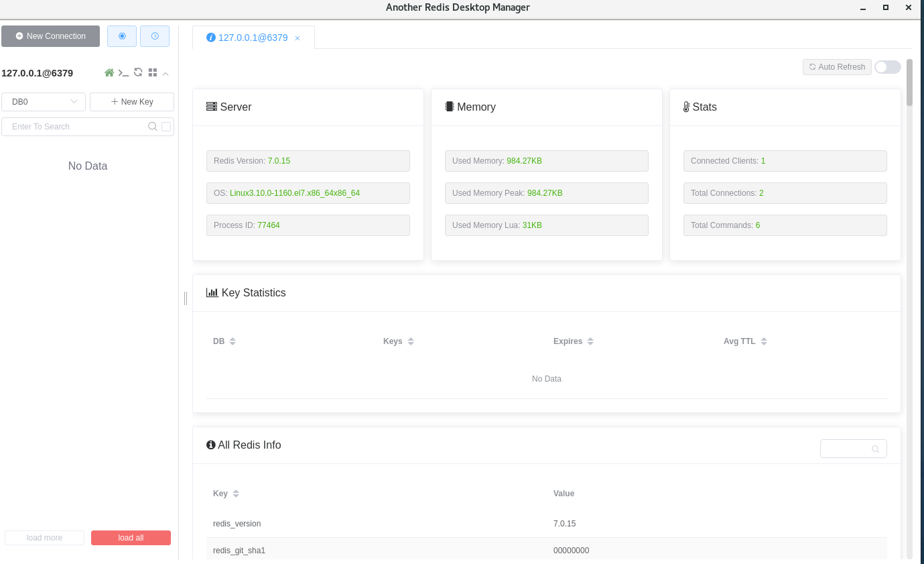924x564 pixels.
Task: Open the DB0 database dropdown
Action: (44, 102)
